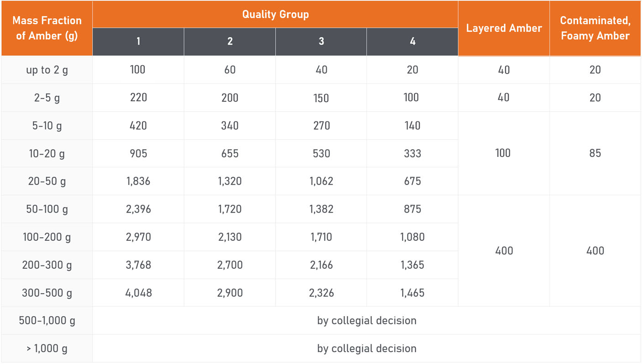Select the "Quality Group" header cell

point(275,15)
